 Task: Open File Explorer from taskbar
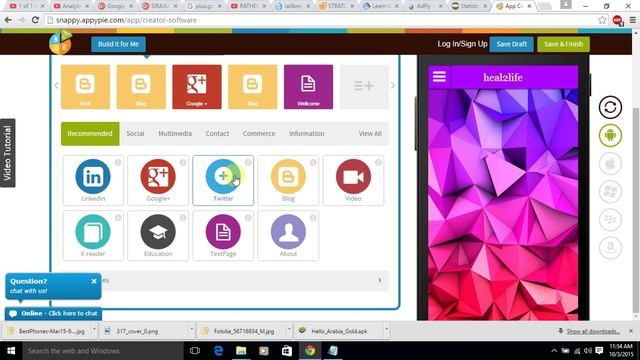coord(241,351)
